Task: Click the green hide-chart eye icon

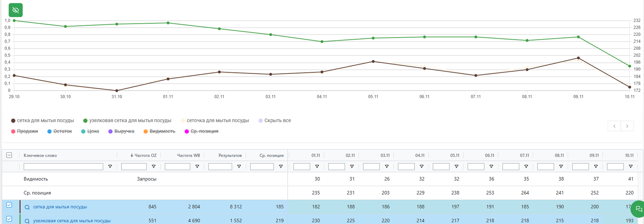Action: click(16, 10)
